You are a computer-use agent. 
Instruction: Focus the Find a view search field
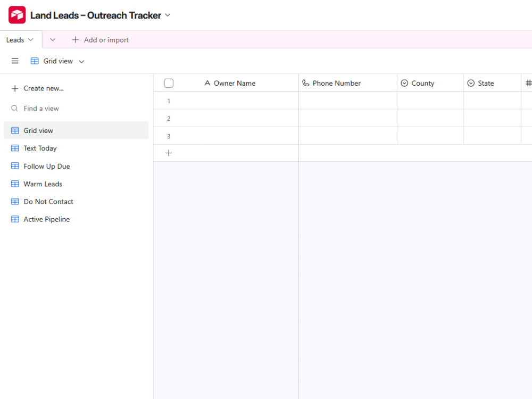(76, 109)
